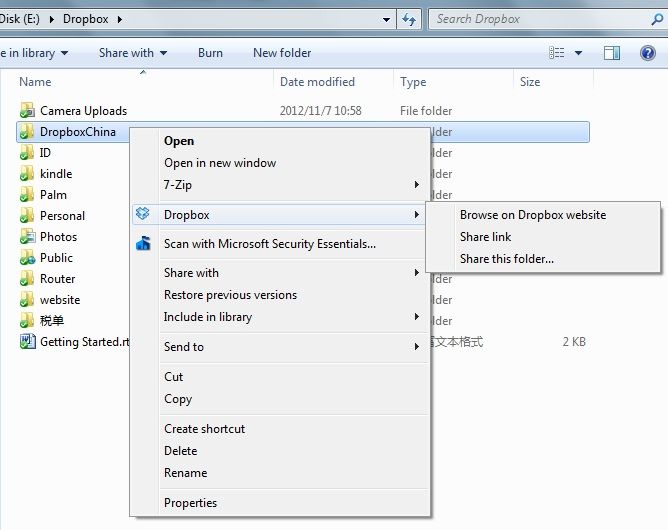This screenshot has width=668, height=530.
Task: Expand the arrow after Dropbox in breadcrumb
Action: pyautogui.click(x=120, y=19)
